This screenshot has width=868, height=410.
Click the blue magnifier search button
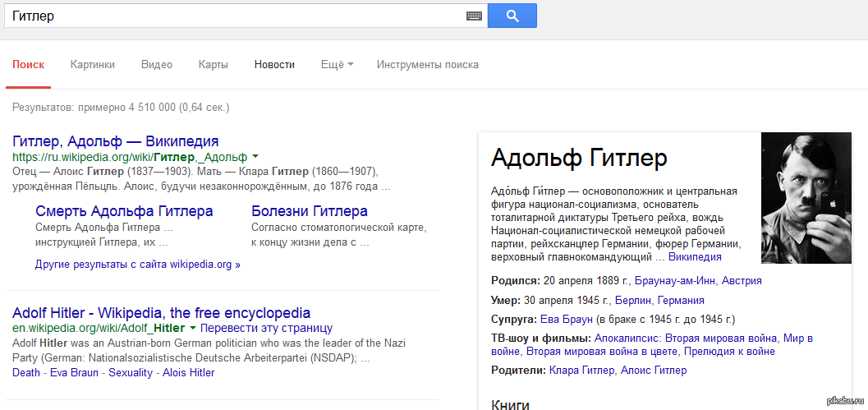coord(512,16)
